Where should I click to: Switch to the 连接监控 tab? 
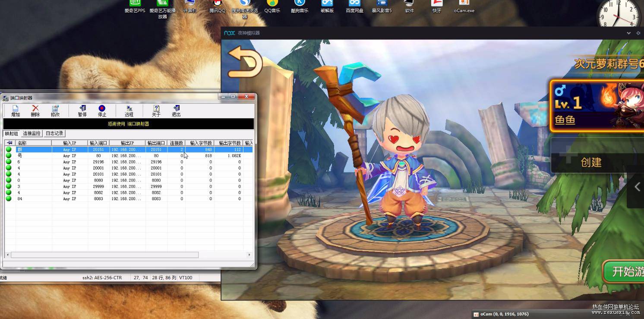pos(32,134)
